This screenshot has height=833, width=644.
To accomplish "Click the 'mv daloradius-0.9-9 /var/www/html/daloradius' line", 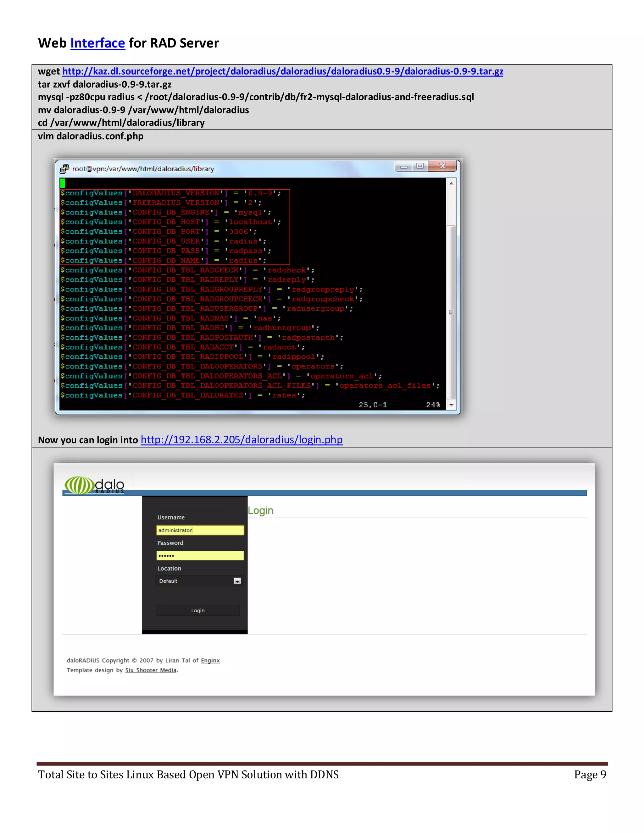I will click(x=143, y=110).
